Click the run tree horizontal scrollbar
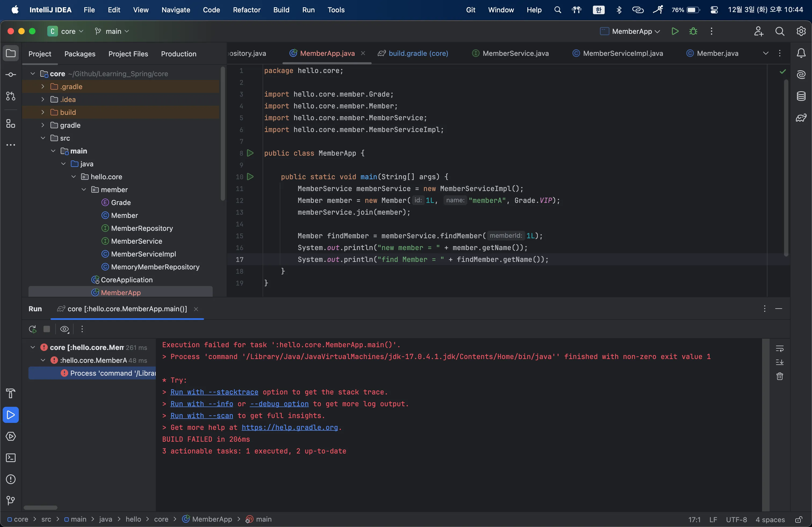Screen dimensions: 812x527 click(40, 508)
